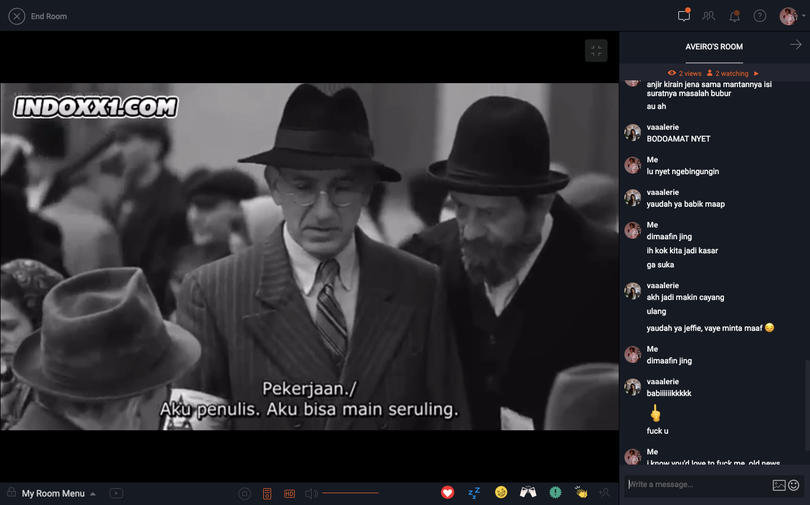Mute the speaker volume icon
Image resolution: width=810 pixels, height=505 pixels.
(311, 494)
